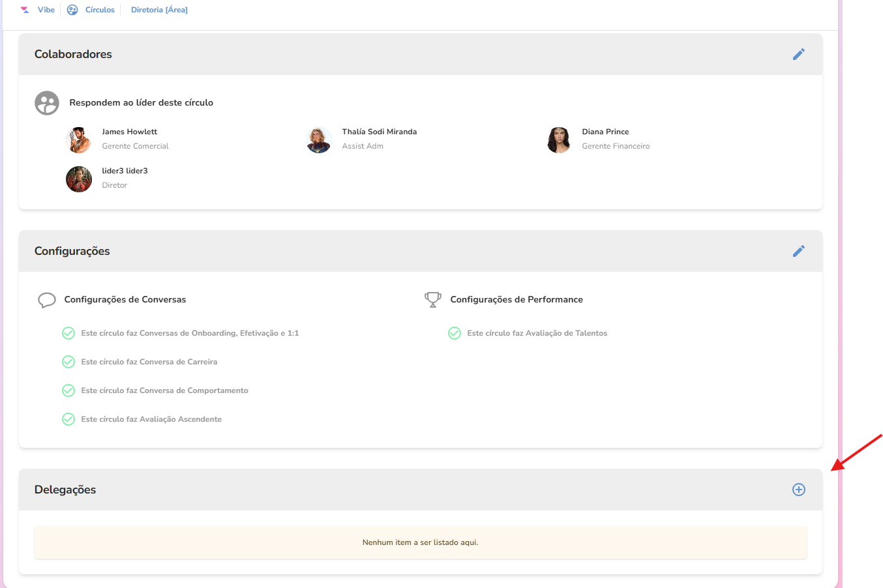Click the Círculos icon in breadcrumb
Screen dimensions: 883x588
72,10
